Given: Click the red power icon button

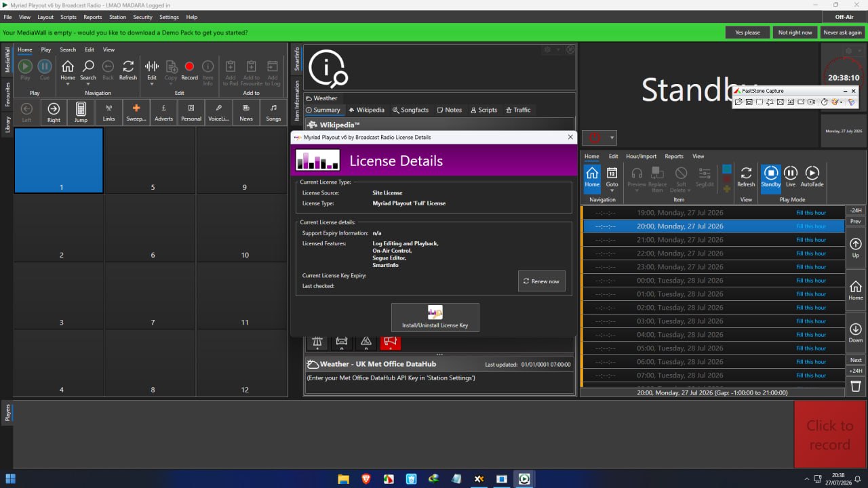Looking at the screenshot, I should click(x=594, y=138).
